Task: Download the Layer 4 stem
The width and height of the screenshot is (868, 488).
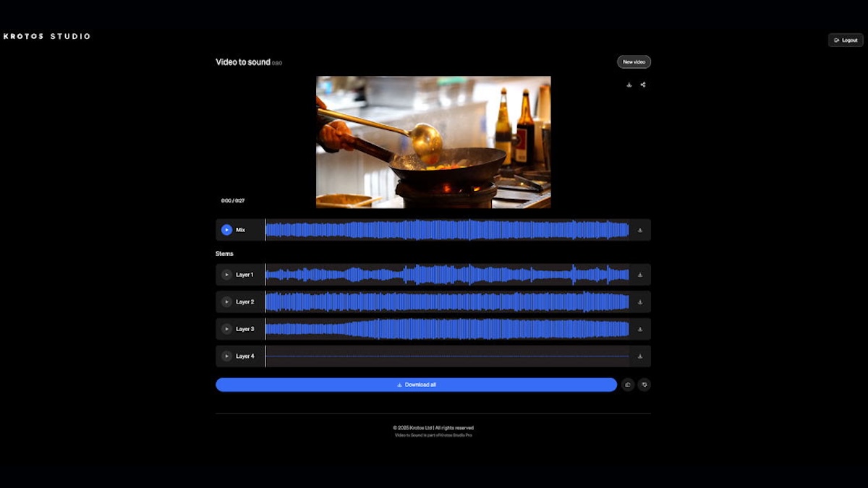Action: coord(639,355)
